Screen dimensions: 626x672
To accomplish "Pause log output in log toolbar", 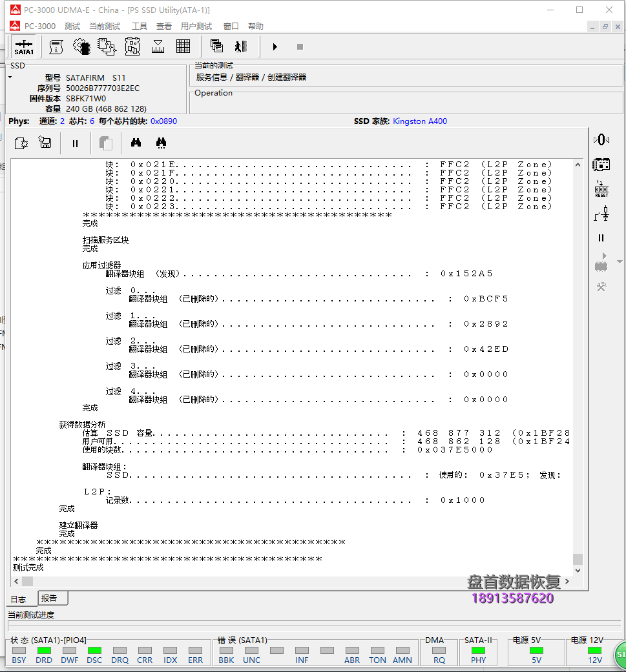I will click(76, 143).
